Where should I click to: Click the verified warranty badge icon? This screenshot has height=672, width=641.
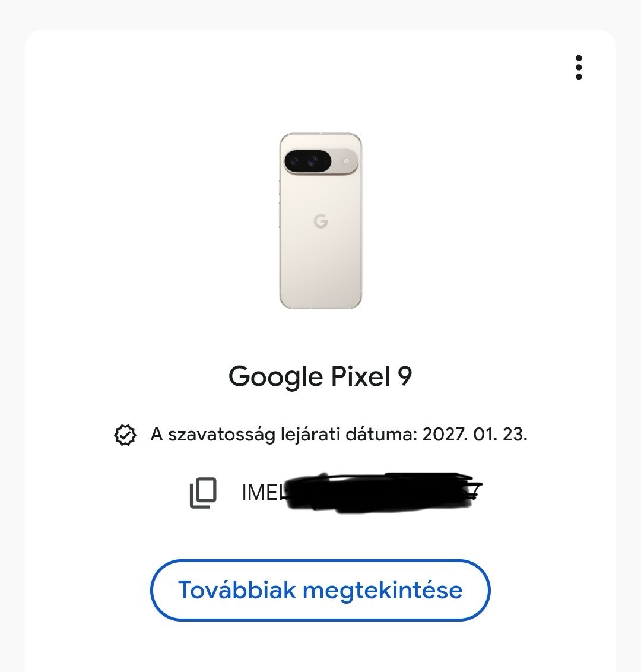[125, 435]
